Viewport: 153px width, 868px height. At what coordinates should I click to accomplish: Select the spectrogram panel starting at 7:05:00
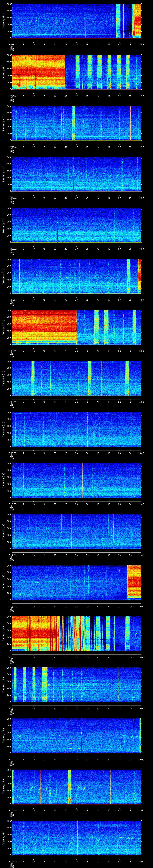(77, 225)
